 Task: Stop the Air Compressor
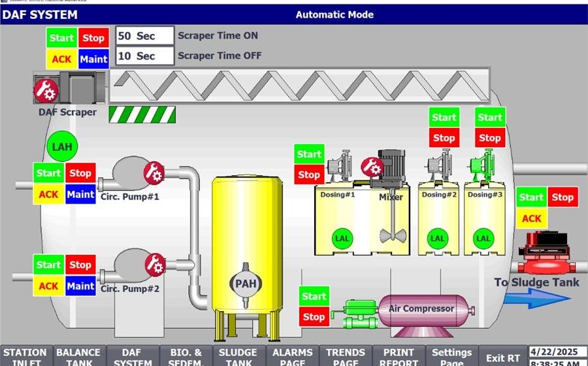[314, 317]
